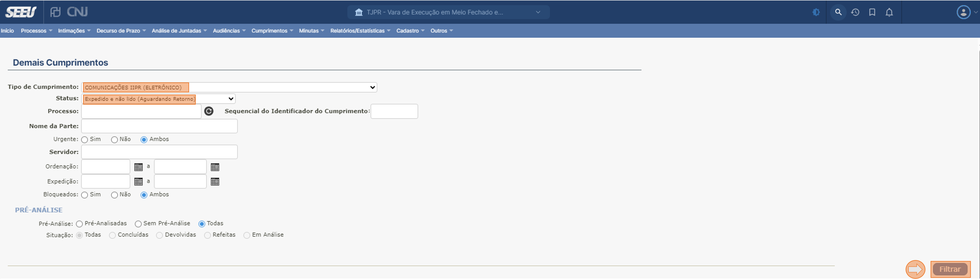Image resolution: width=980 pixels, height=279 pixels.
Task: Focus the Ordenação start date field
Action: pos(106,167)
